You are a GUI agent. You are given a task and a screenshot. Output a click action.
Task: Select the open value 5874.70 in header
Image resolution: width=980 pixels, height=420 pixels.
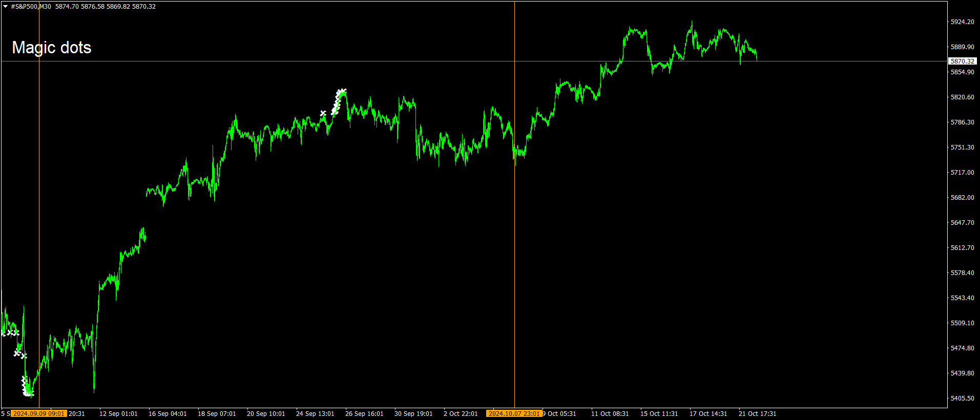click(x=67, y=7)
